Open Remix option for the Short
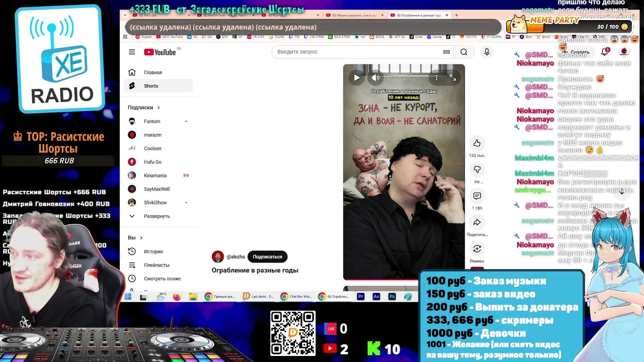 (x=477, y=249)
